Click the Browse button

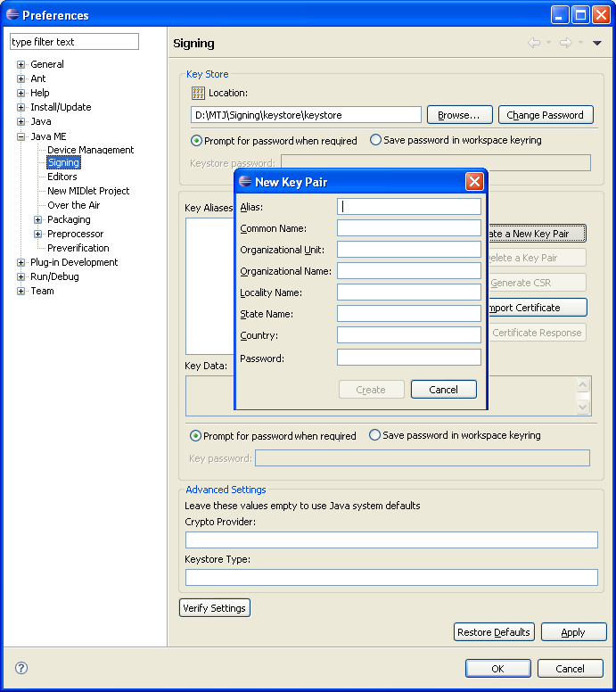pos(460,115)
